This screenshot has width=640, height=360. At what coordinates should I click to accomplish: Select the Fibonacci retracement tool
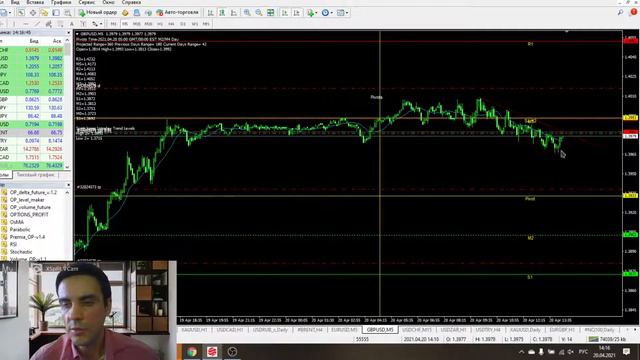(x=60, y=24)
